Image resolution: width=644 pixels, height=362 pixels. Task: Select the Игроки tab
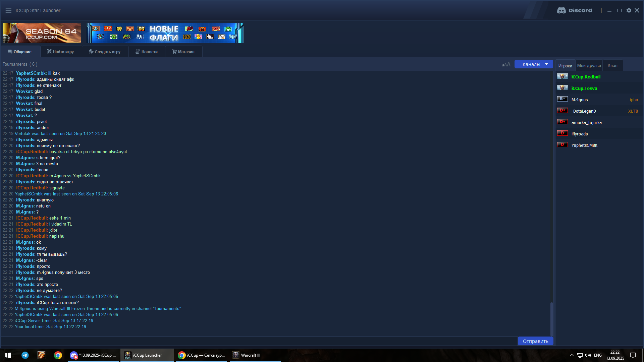(x=565, y=66)
